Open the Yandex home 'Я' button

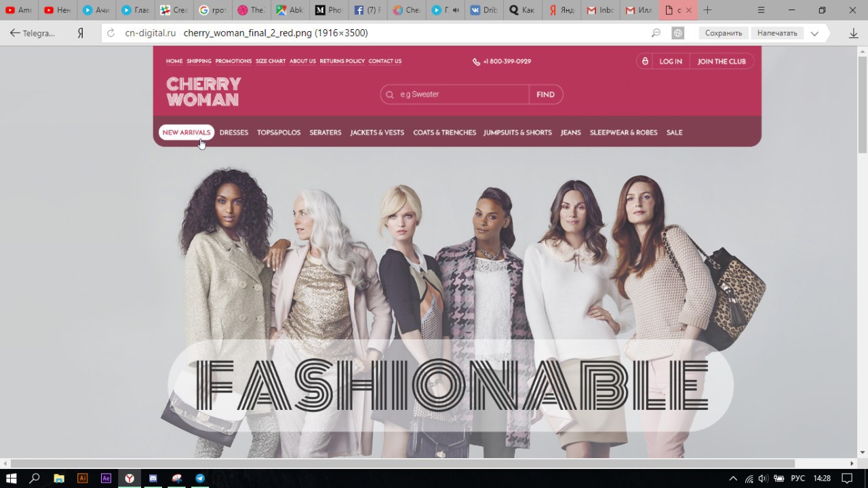[80, 33]
